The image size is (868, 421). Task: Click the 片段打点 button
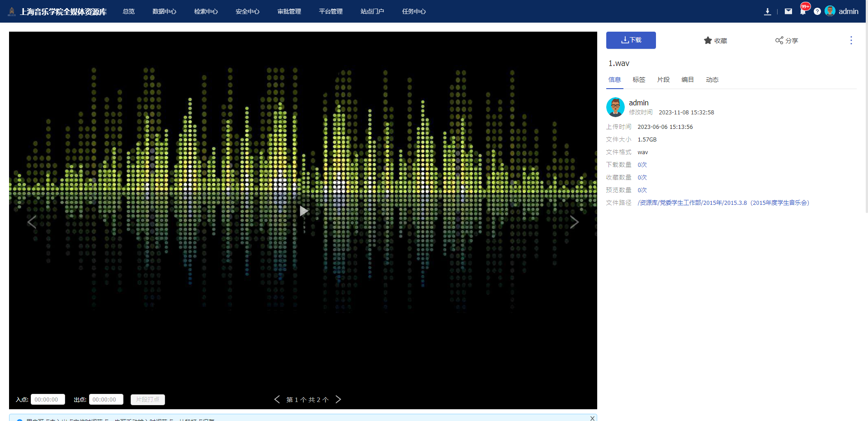[x=147, y=400]
